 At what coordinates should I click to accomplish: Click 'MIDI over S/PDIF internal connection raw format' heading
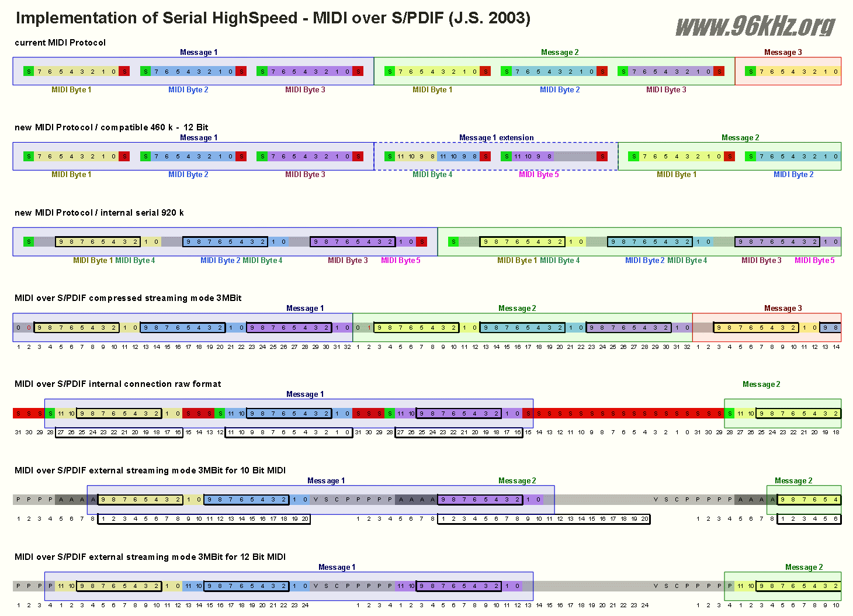click(118, 384)
